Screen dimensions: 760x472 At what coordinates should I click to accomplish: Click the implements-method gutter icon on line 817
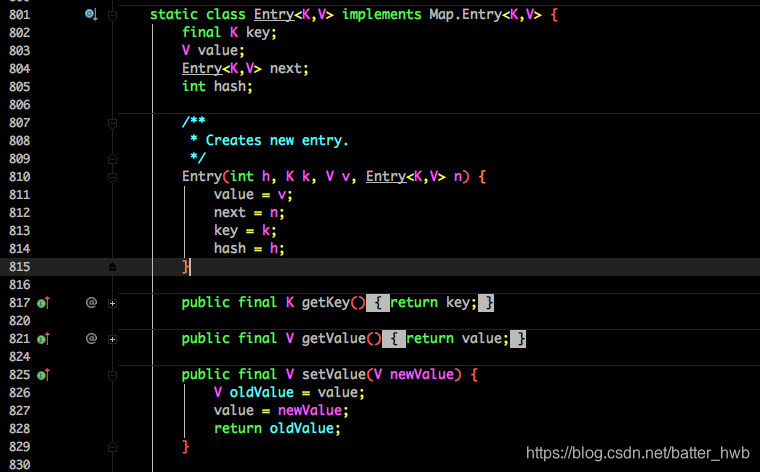pyautogui.click(x=44, y=303)
